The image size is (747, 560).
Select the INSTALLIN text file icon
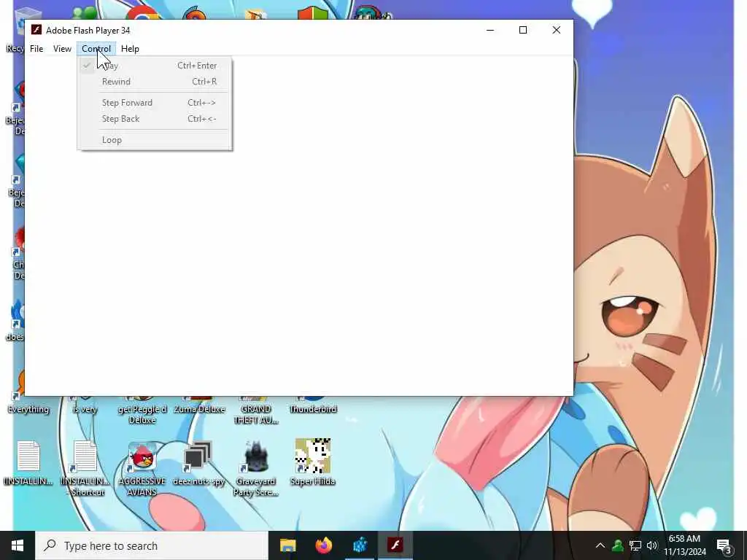28,463
